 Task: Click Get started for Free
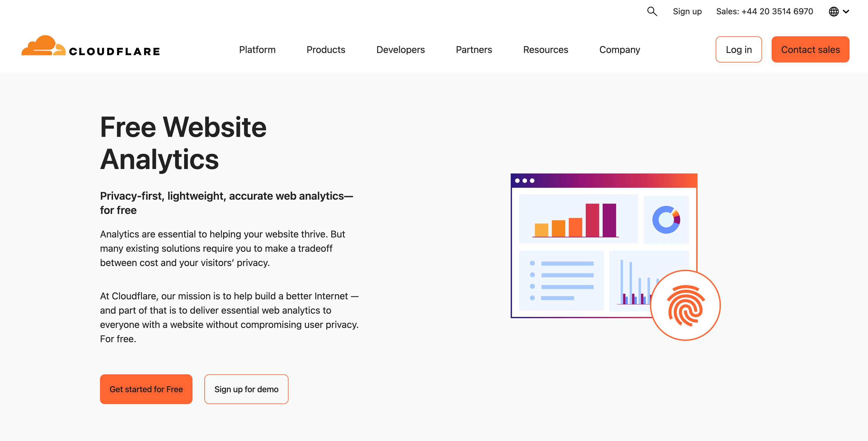[x=146, y=389]
